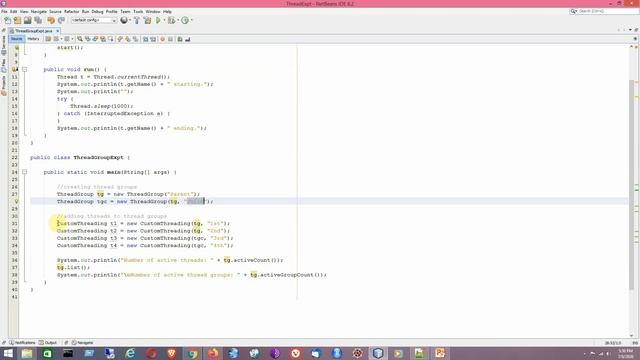Open File Explorer from the taskbar
Image resolution: width=640 pixels, height=360 pixels.
click(27, 353)
